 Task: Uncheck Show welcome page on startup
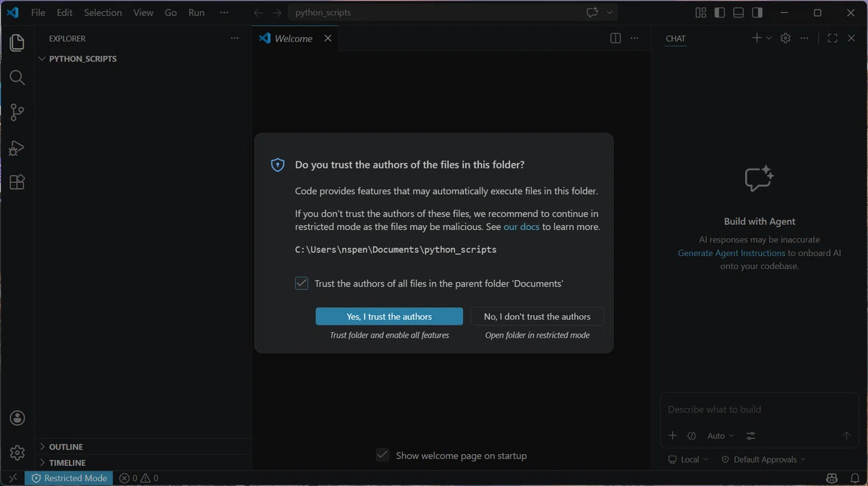tap(383, 455)
